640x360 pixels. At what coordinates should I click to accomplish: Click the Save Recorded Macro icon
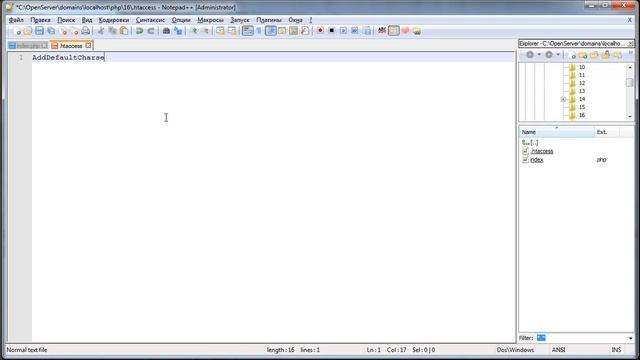click(367, 31)
